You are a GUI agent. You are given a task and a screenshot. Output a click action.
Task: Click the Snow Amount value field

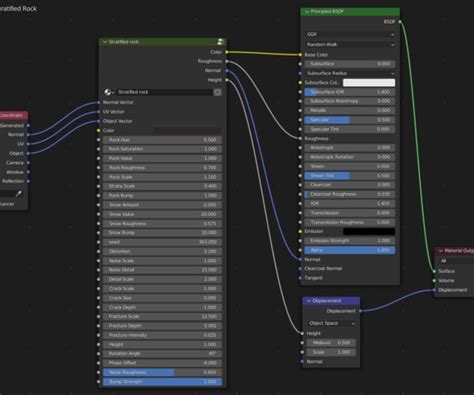[x=162, y=205]
